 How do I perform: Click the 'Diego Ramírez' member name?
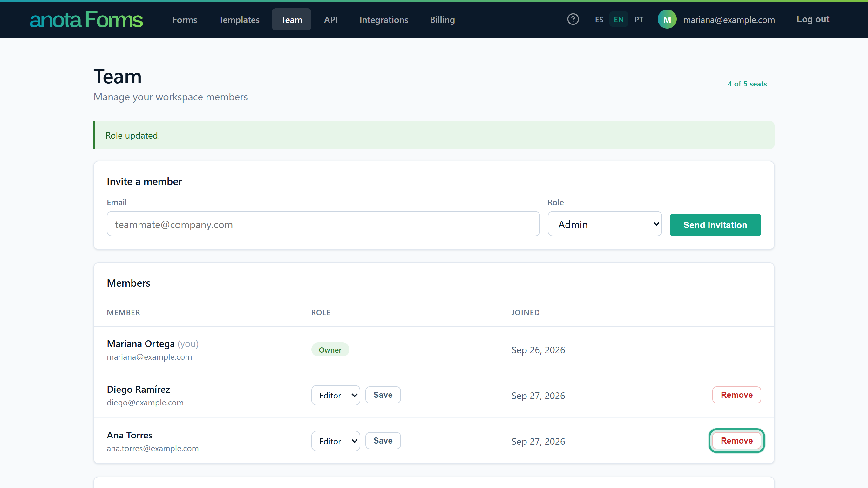pos(139,389)
